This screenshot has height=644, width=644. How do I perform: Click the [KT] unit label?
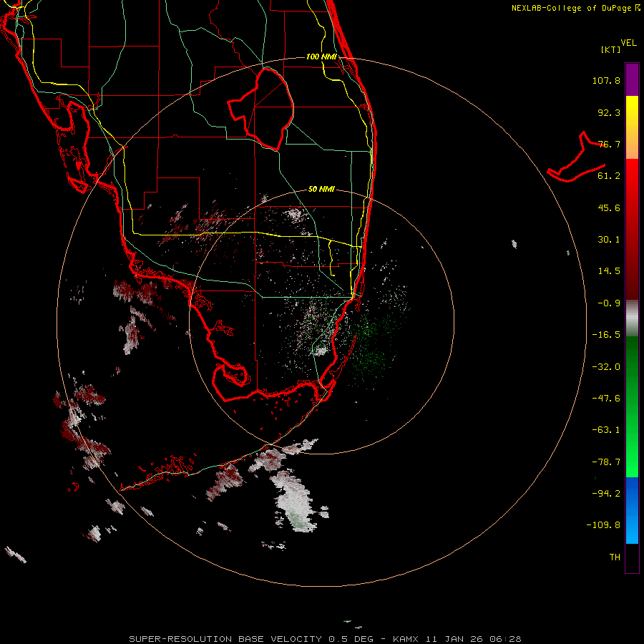(x=611, y=49)
